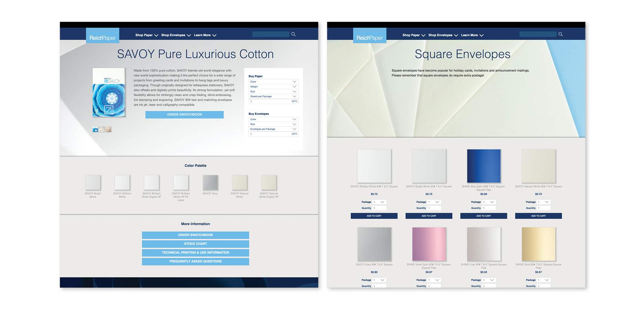Click Quantity field for SHINE Blue Satin envelope
This screenshot has width=644, height=309.
489,208
